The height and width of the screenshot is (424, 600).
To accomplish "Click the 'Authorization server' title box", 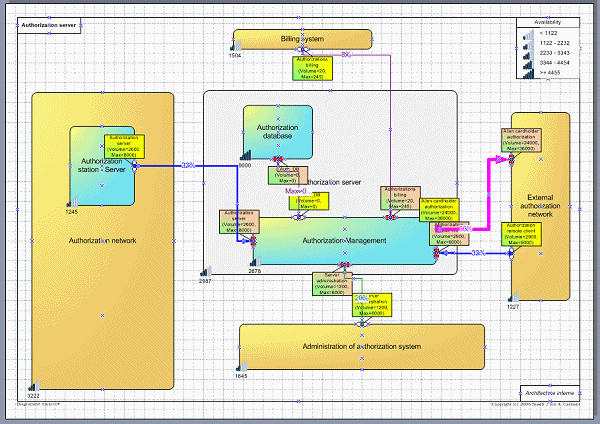I will 49,25.
